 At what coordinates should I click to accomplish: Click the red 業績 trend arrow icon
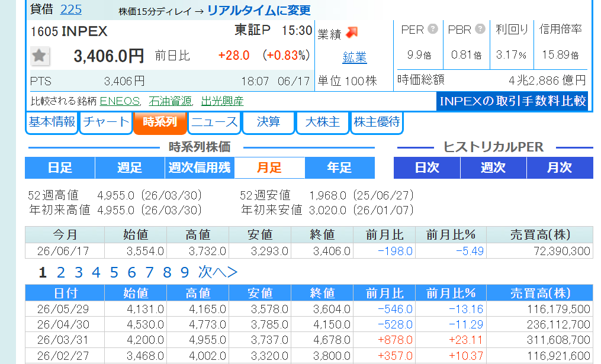[352, 33]
